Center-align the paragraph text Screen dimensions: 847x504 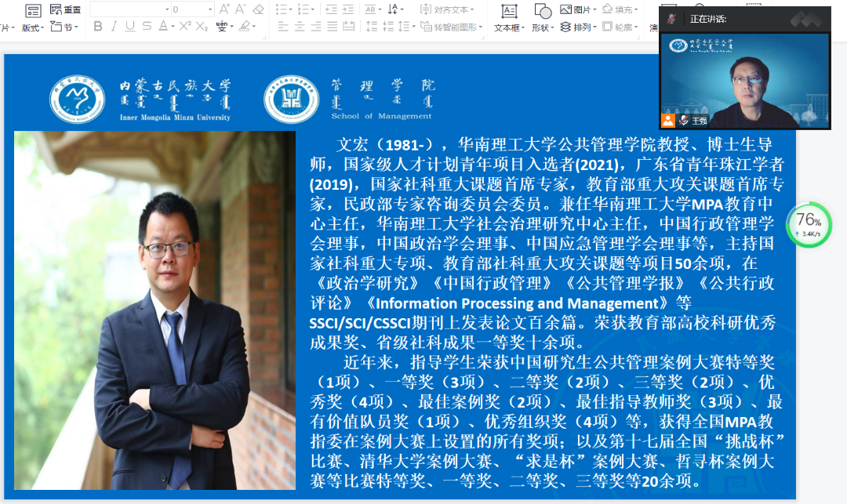click(x=299, y=27)
